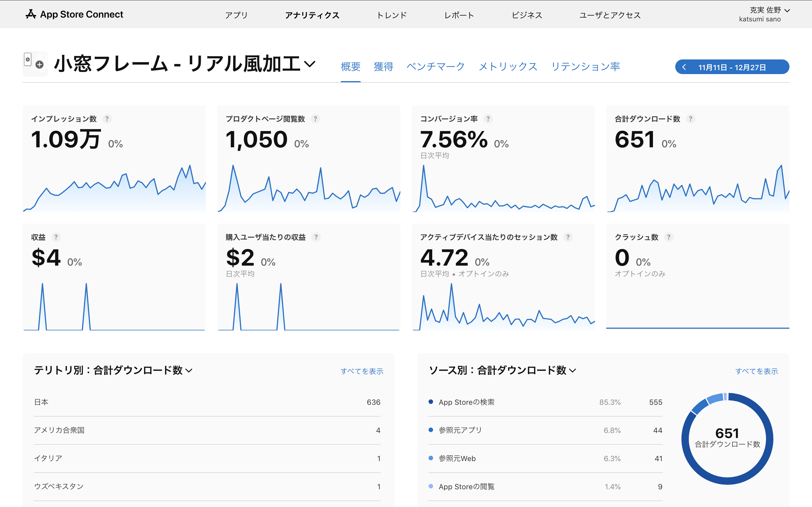Open the テリトリ別 合計ダウンロード数 dropdown
The height and width of the screenshot is (507, 812).
189,370
